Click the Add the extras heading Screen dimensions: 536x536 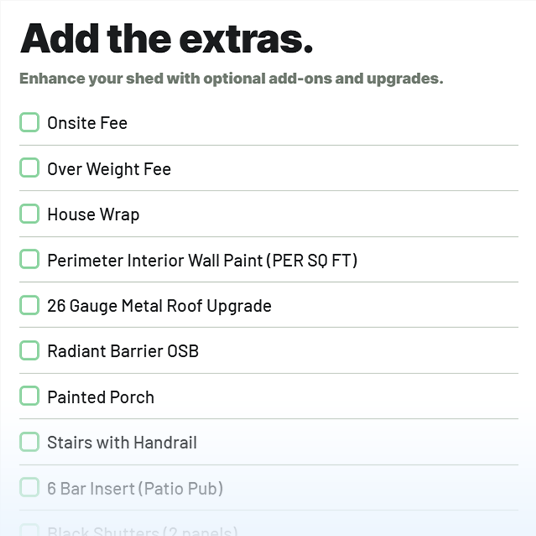tap(166, 38)
